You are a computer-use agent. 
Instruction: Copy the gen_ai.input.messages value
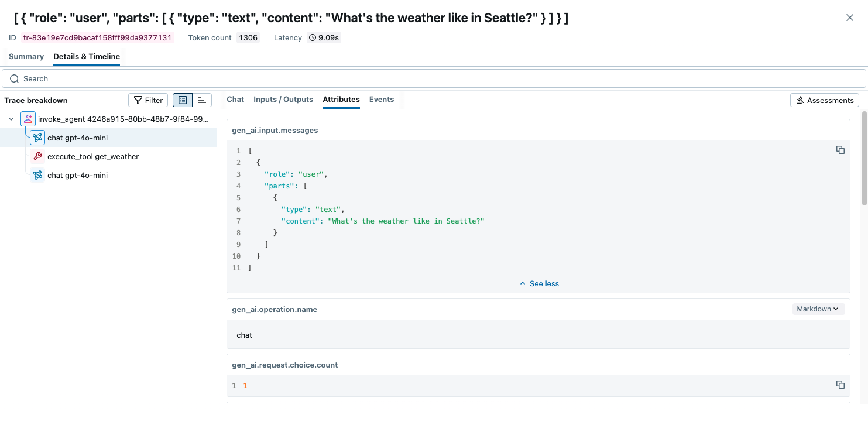(840, 150)
